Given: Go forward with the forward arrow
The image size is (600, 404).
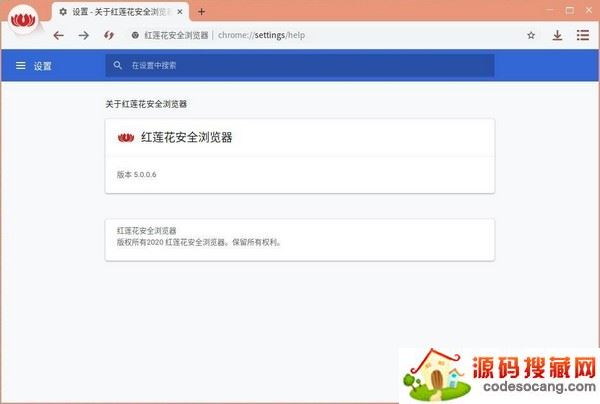Looking at the screenshot, I should pos(83,36).
